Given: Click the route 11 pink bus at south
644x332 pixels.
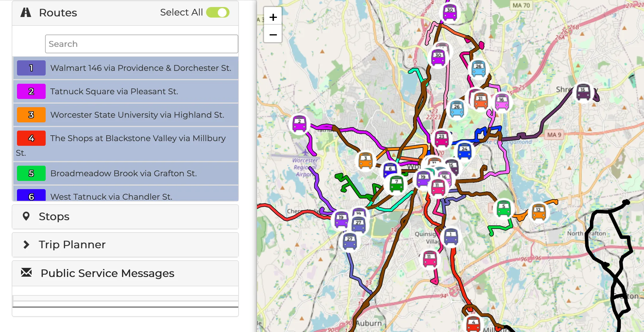Looking at the screenshot, I should [430, 259].
